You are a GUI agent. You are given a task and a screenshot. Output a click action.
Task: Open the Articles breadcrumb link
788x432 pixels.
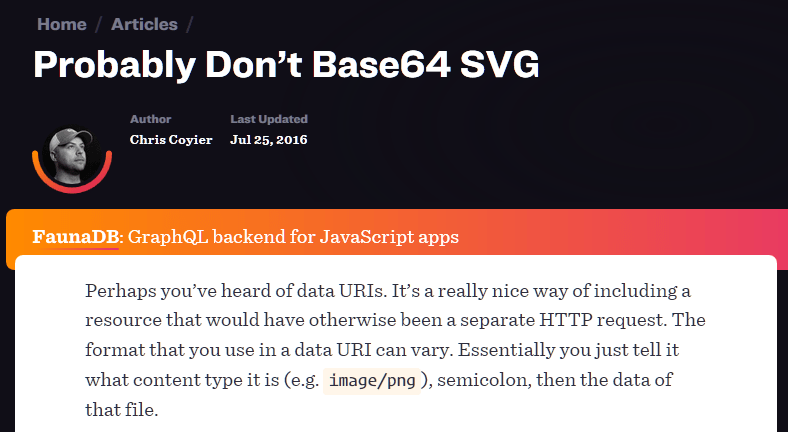click(x=144, y=24)
